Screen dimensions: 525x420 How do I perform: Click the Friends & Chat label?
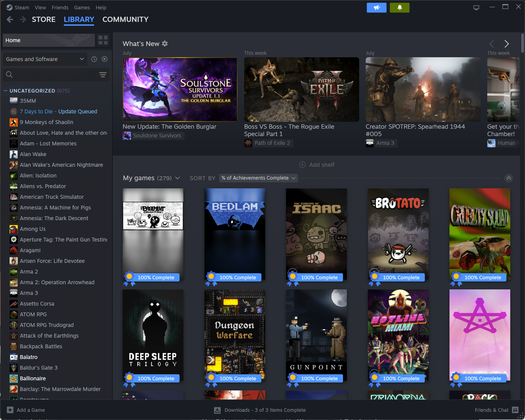pyautogui.click(x=491, y=410)
